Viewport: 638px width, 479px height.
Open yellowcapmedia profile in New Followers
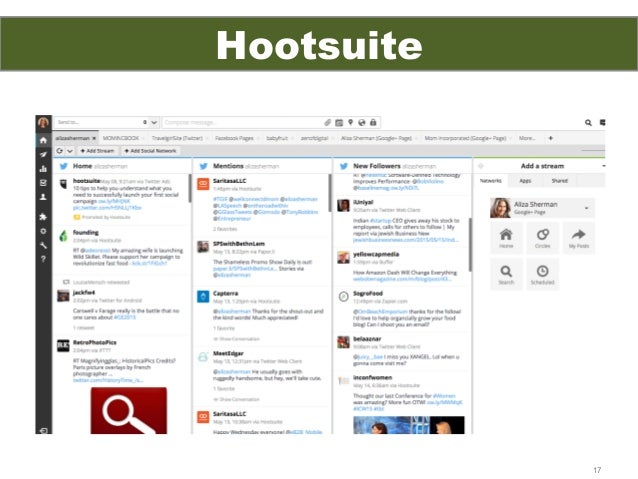click(x=376, y=254)
